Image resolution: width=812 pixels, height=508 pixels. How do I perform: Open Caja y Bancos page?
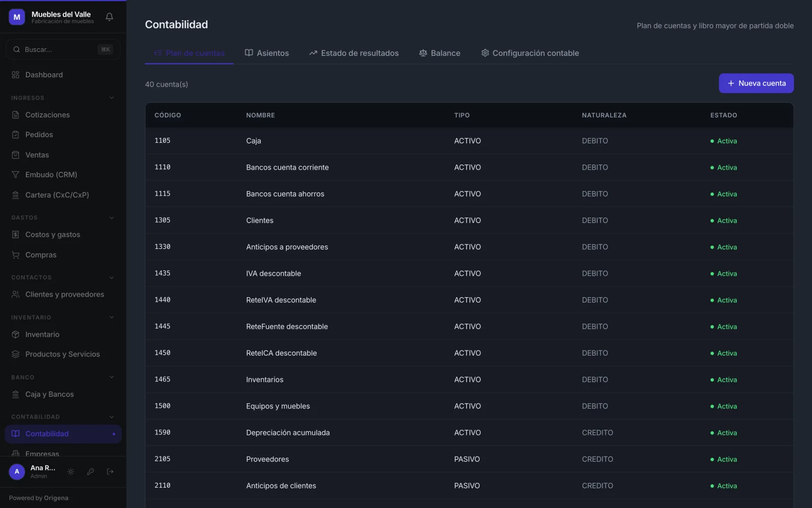click(63, 395)
